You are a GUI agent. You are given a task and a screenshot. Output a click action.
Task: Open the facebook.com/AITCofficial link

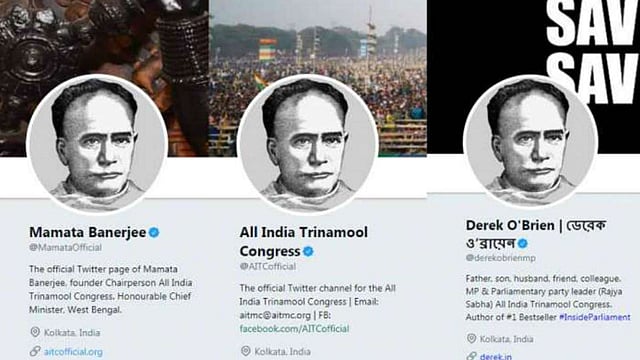294,329
